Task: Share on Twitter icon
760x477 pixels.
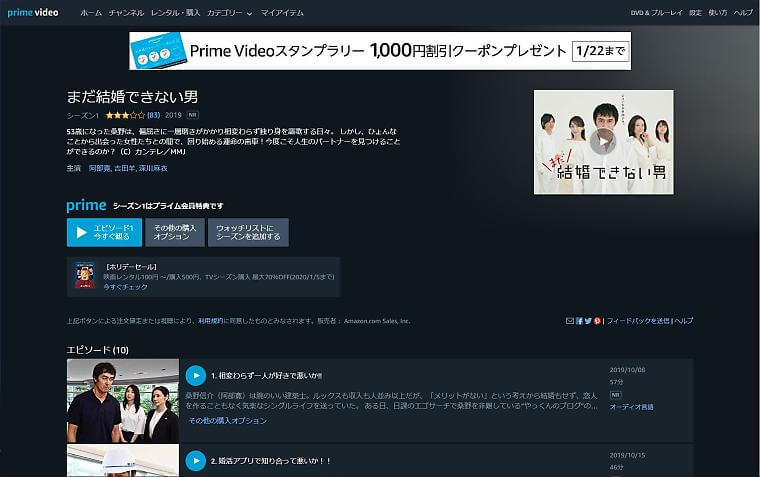Action: [x=588, y=321]
